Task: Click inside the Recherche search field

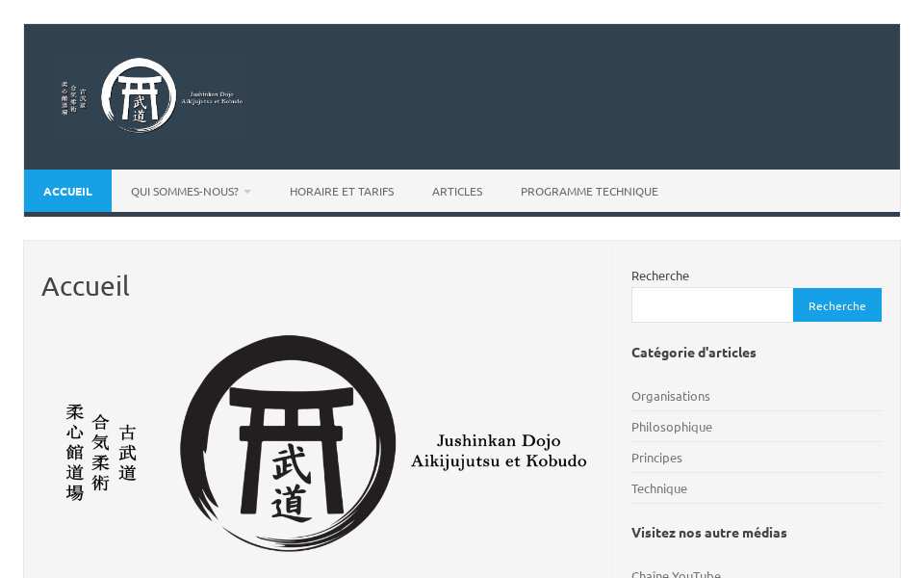Action: [x=712, y=304]
